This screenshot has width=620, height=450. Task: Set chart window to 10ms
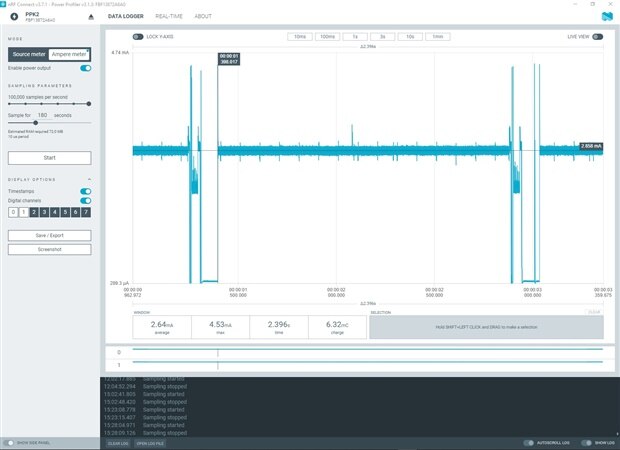(300, 37)
